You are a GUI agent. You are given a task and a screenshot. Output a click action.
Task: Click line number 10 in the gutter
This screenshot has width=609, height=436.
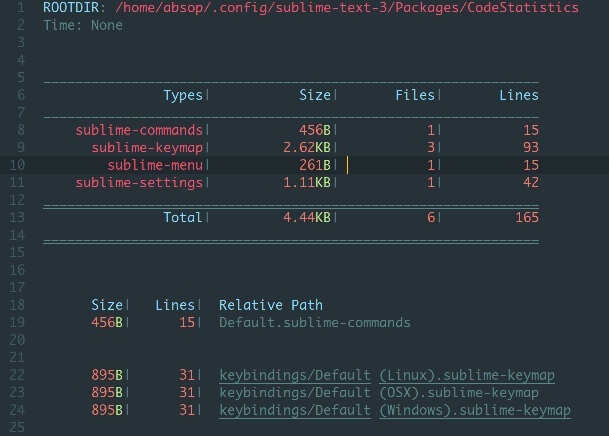(17, 165)
